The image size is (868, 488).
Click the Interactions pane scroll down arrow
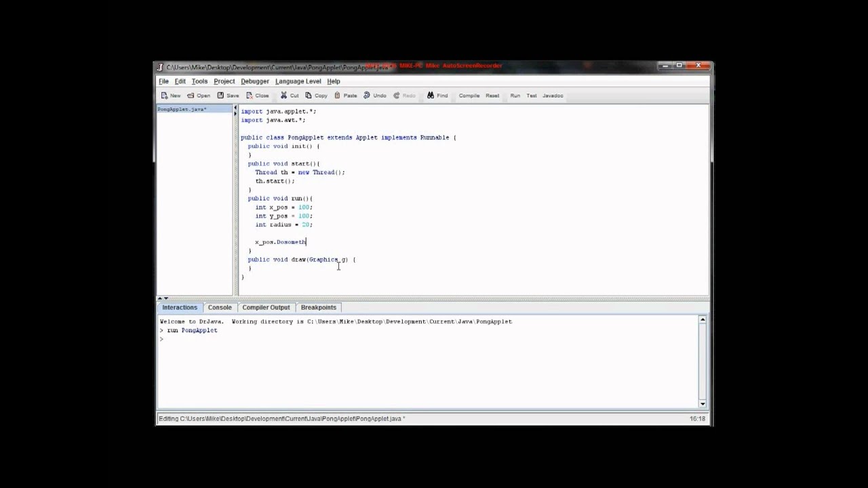click(703, 403)
